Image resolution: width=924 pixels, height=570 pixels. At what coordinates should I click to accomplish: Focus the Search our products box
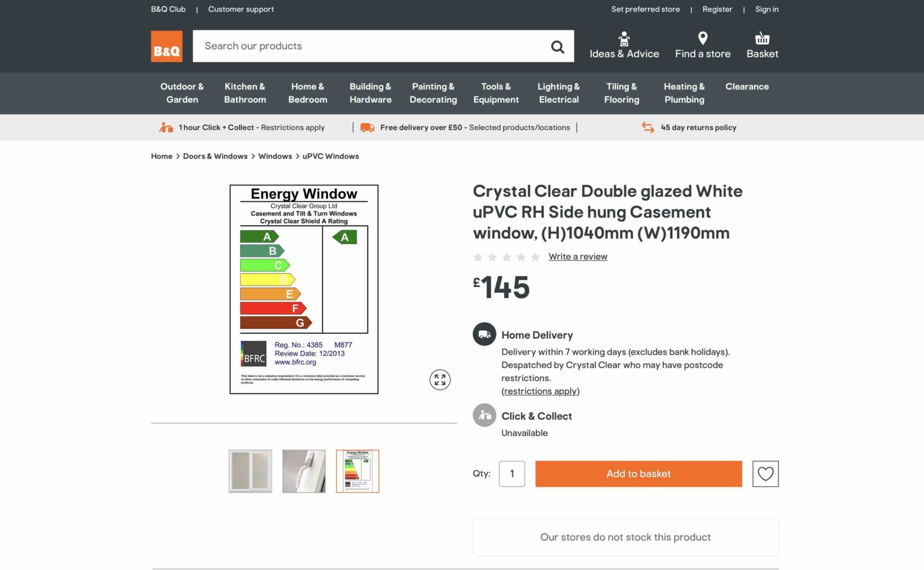tap(370, 46)
